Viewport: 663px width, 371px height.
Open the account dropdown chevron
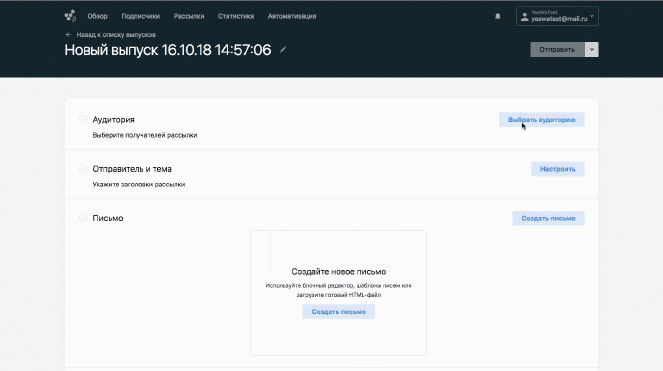point(592,16)
